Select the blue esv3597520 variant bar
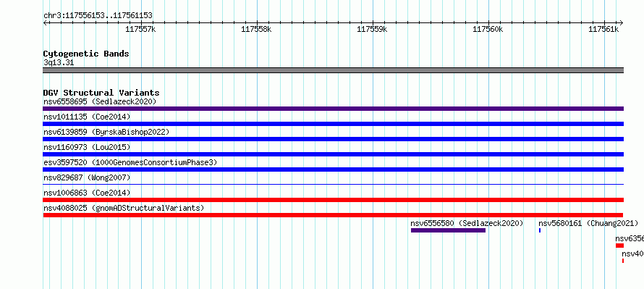Screen dimensions: 644x289 (333, 169)
